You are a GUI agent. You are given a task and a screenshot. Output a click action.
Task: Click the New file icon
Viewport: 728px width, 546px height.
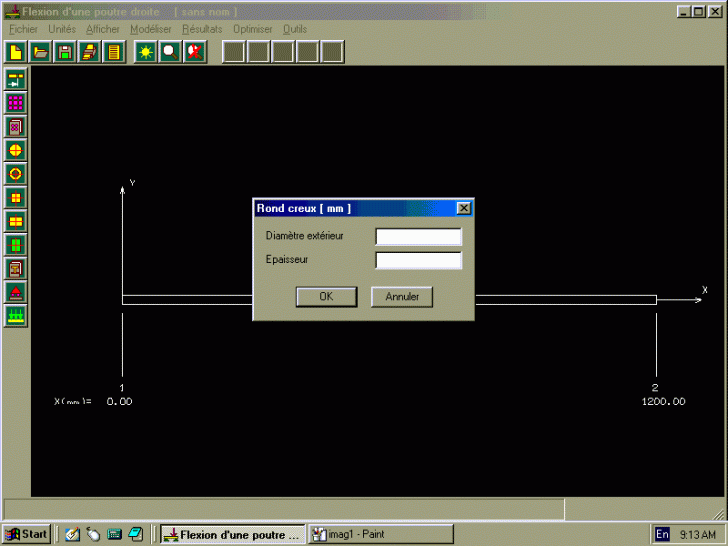pos(16,52)
